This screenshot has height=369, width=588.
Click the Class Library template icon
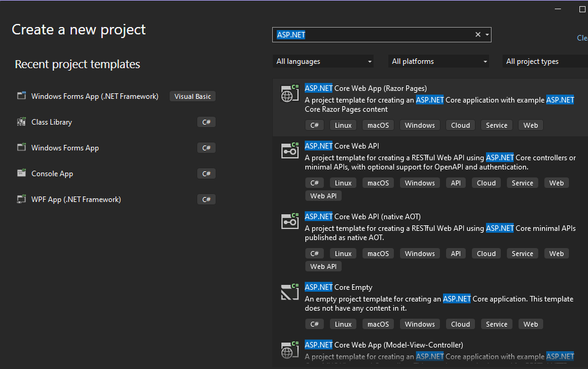22,122
